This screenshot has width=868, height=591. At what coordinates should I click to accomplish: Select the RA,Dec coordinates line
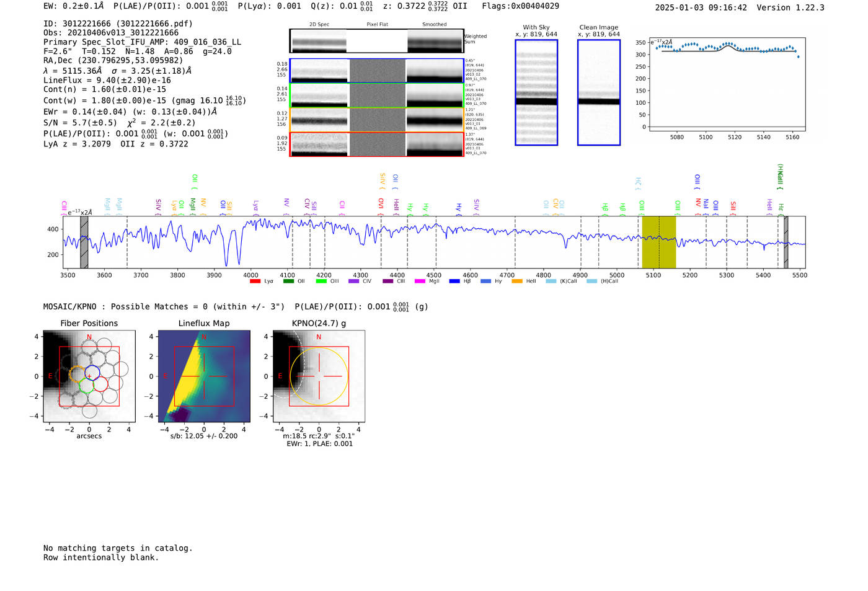tap(113, 61)
